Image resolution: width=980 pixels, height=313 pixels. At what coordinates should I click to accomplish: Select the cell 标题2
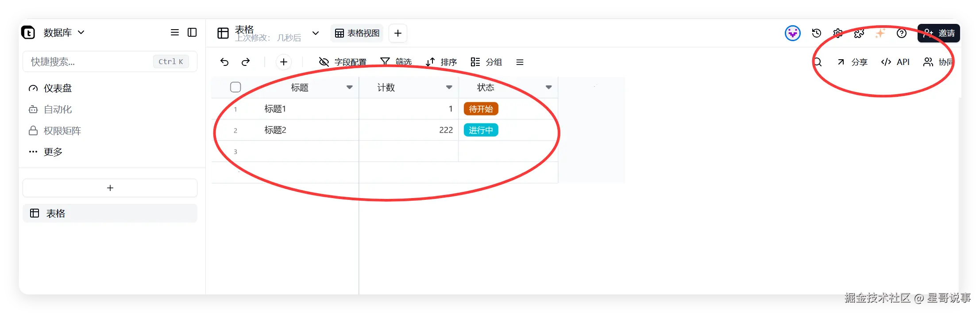[x=309, y=130]
